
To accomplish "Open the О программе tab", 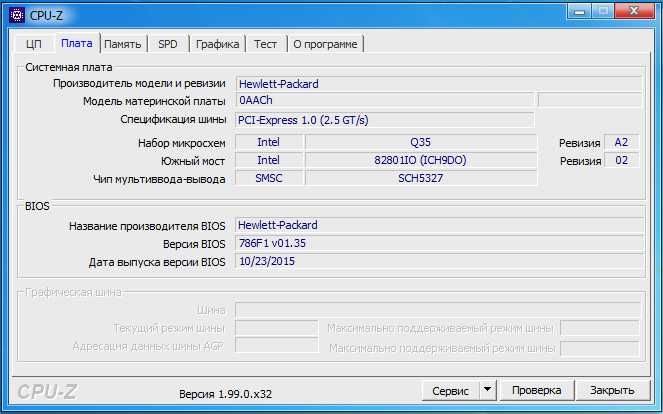I will 325,44.
